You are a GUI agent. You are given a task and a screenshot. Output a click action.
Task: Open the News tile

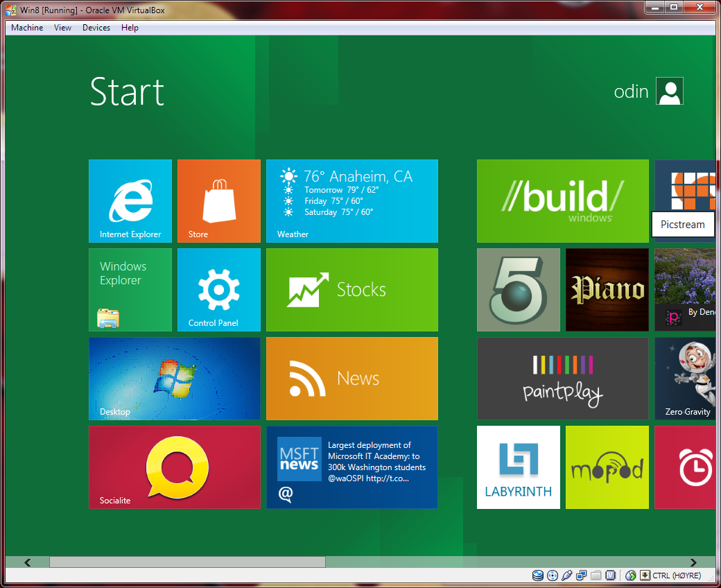tap(351, 379)
